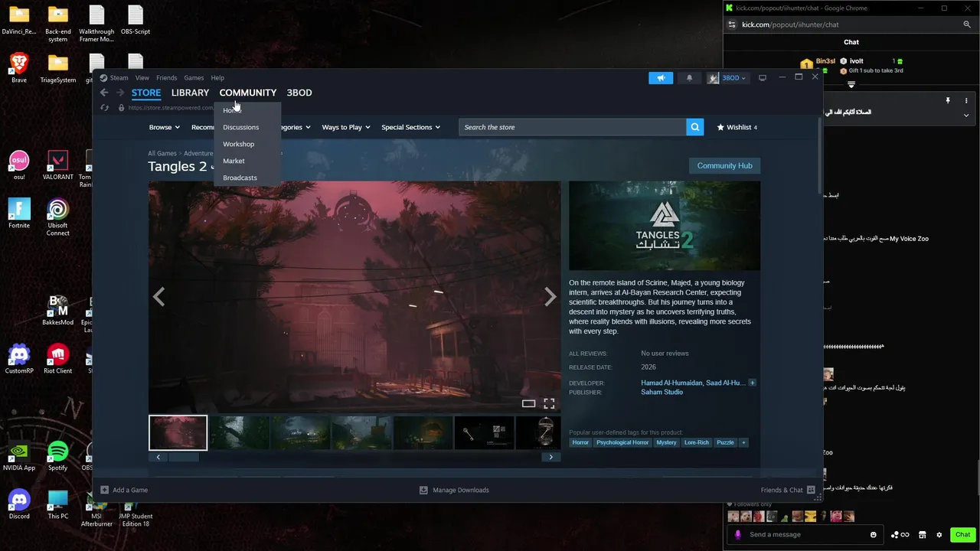The image size is (980, 551).
Task: Click the Send a message field
Action: pyautogui.click(x=805, y=535)
